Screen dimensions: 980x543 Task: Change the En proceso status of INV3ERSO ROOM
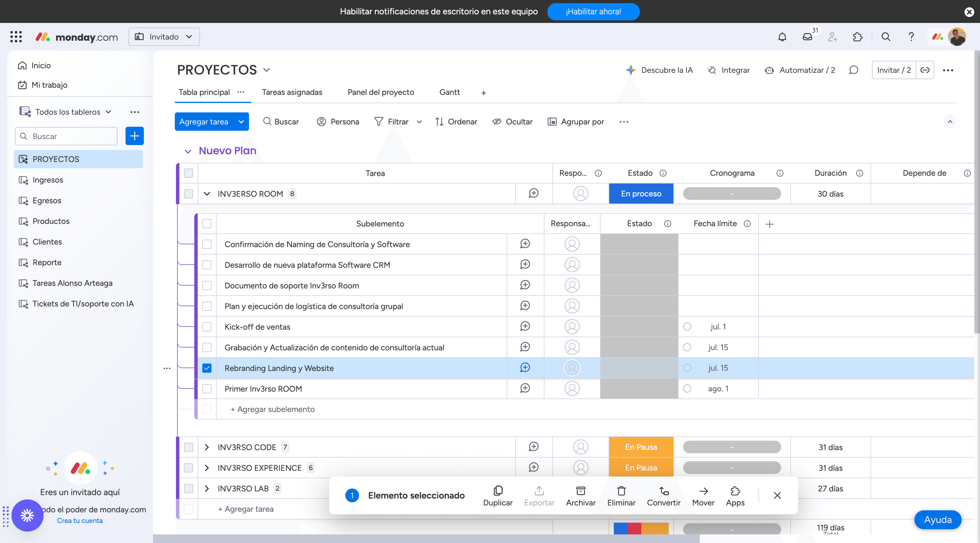(x=641, y=194)
